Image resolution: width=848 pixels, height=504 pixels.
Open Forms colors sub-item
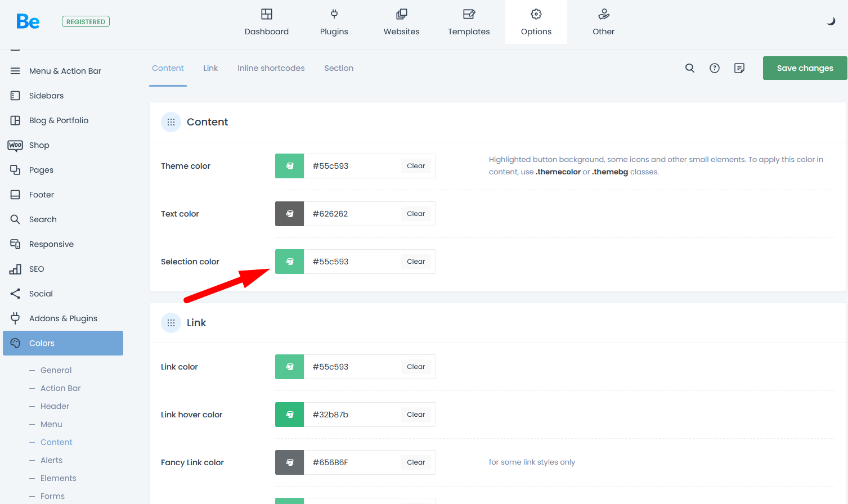(x=52, y=496)
